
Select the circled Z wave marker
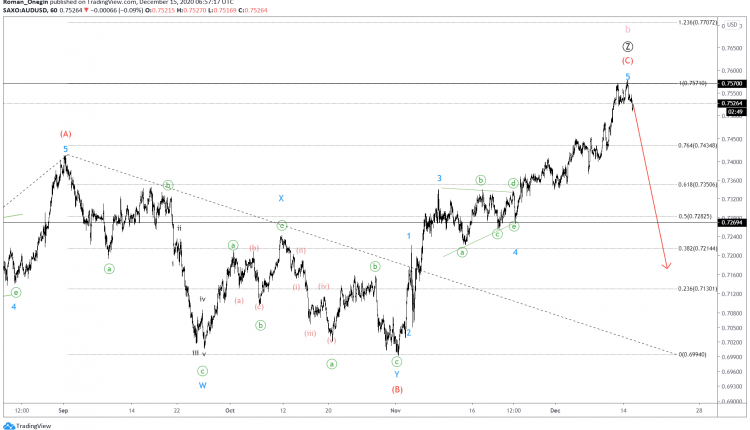(x=627, y=46)
